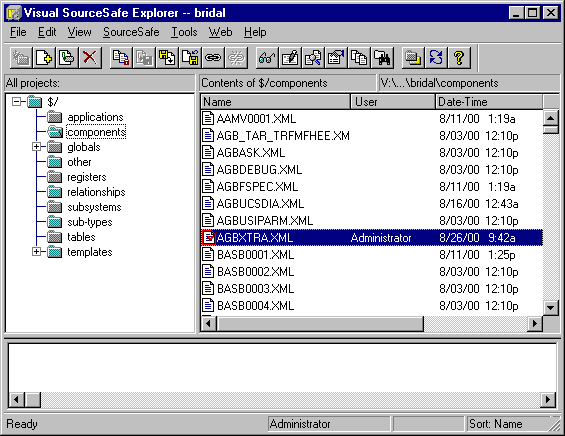Click the Add Files toolbar icon
Image resolution: width=565 pixels, height=436 pixels.
point(44,58)
